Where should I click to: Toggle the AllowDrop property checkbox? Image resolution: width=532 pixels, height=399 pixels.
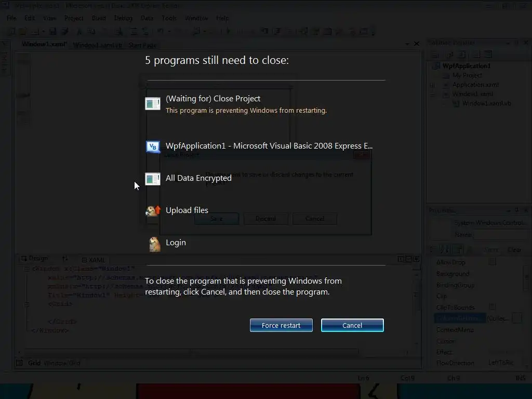[x=492, y=262]
